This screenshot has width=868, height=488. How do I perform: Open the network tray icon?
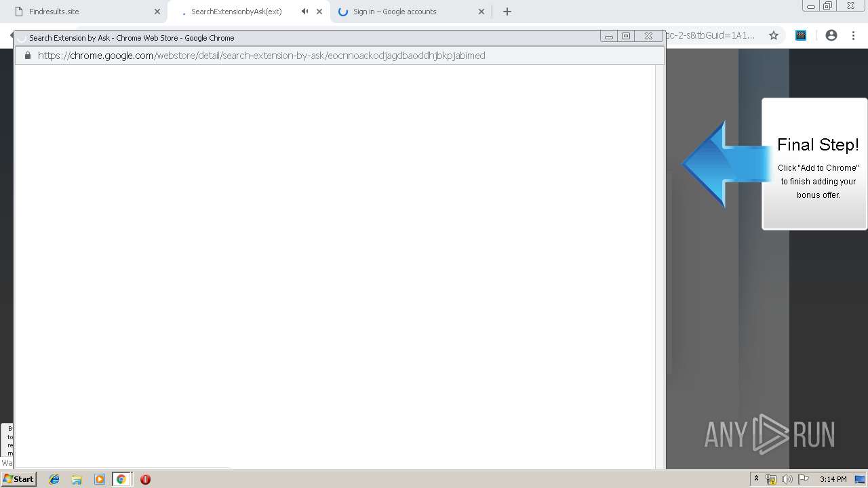point(771,479)
